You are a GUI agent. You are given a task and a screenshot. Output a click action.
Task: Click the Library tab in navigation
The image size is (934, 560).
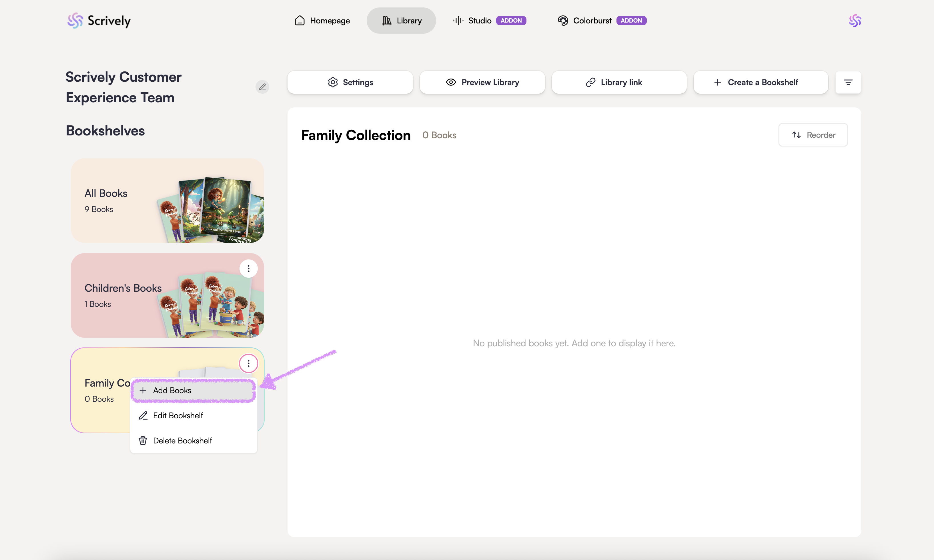[x=401, y=21]
